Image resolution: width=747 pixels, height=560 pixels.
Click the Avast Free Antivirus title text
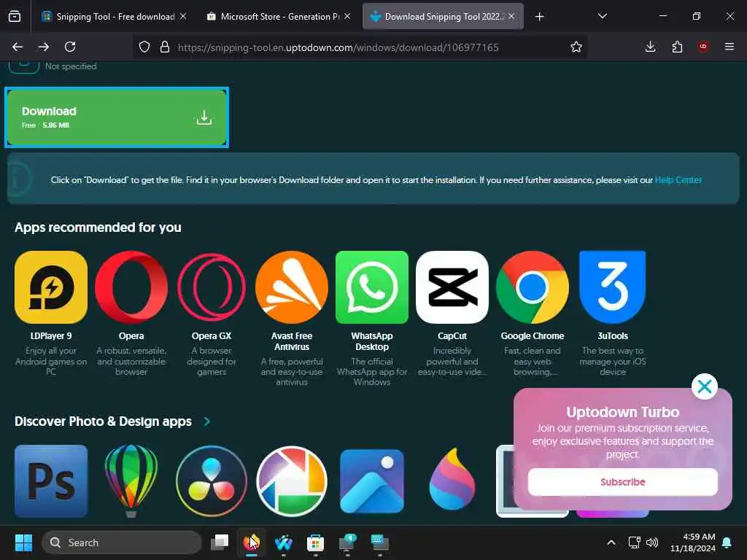292,341
